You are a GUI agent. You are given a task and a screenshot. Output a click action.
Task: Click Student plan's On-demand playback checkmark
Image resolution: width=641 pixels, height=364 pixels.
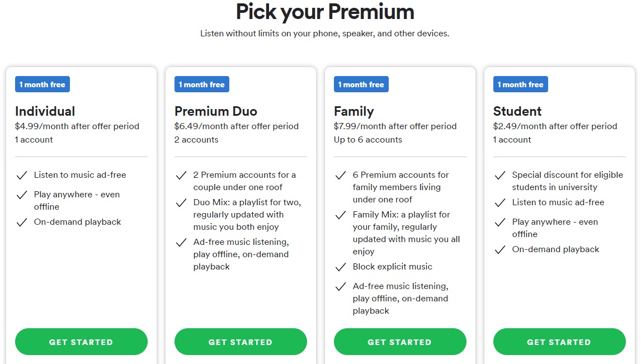(x=500, y=250)
